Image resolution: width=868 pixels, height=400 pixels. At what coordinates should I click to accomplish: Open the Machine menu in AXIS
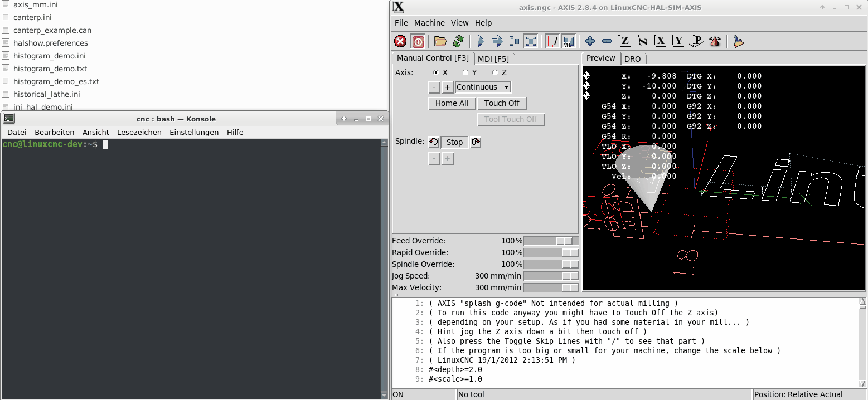pyautogui.click(x=429, y=23)
